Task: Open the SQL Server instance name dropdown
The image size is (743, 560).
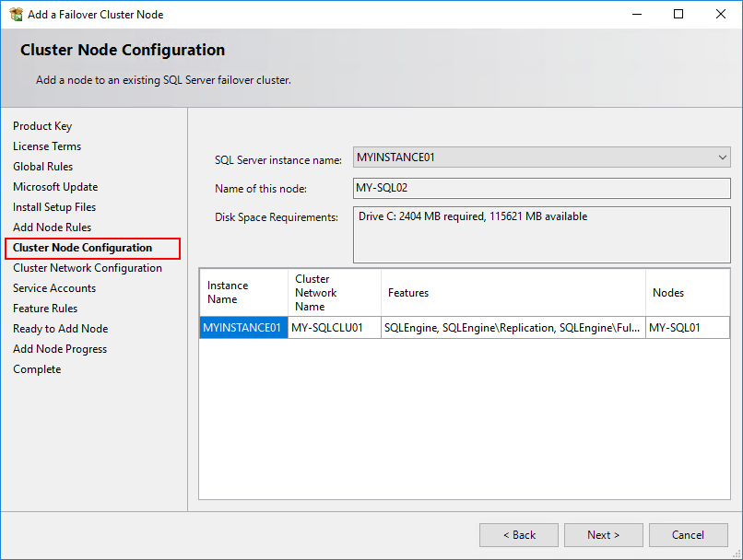Action: coord(542,157)
